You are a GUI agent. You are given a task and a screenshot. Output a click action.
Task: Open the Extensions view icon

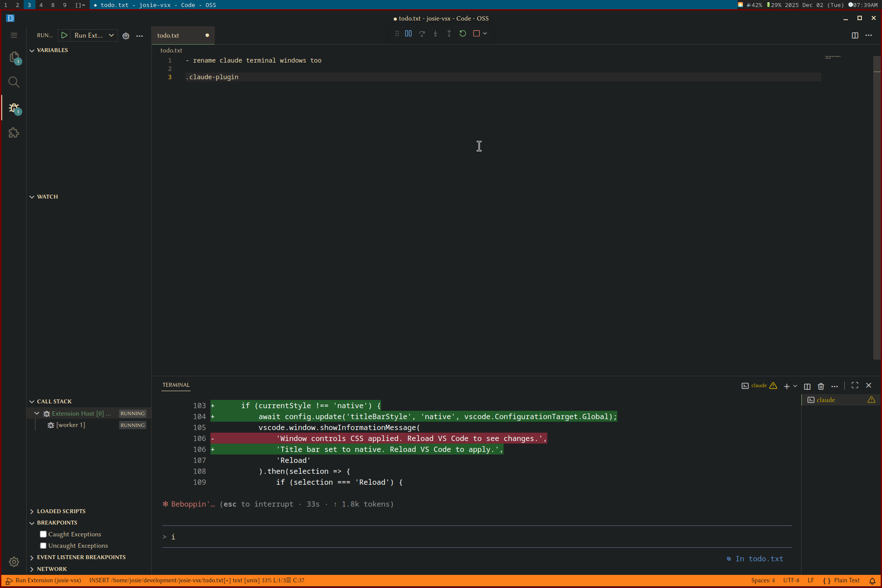point(14,133)
